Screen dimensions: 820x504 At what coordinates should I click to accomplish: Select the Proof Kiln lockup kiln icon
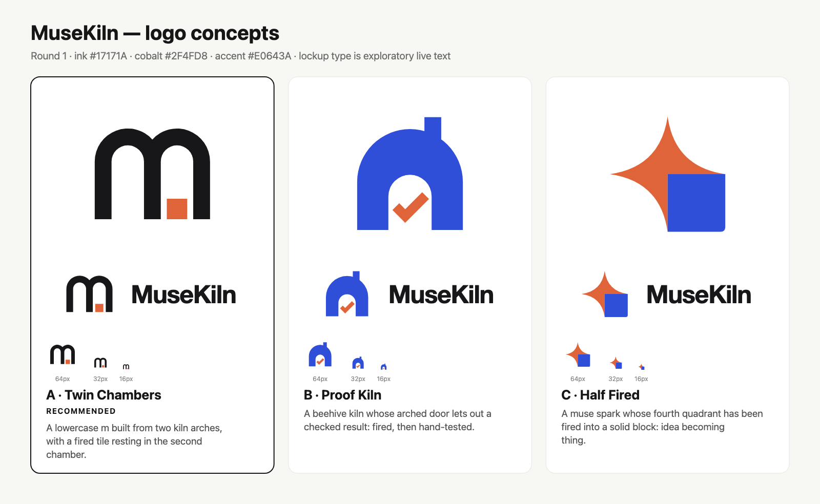[x=347, y=293]
